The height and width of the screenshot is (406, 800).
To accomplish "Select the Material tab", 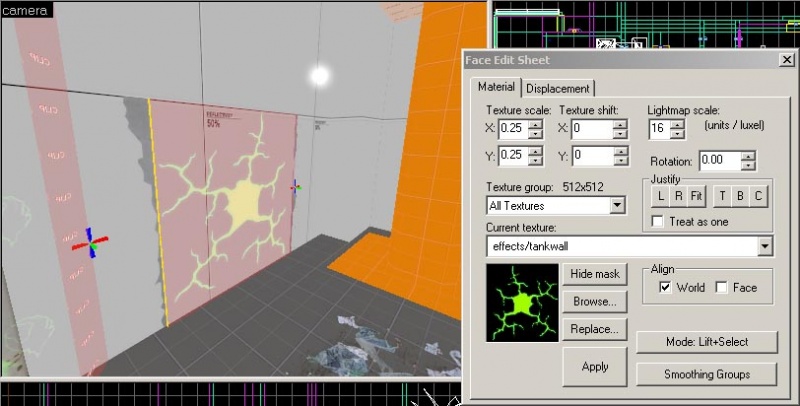I will (496, 87).
